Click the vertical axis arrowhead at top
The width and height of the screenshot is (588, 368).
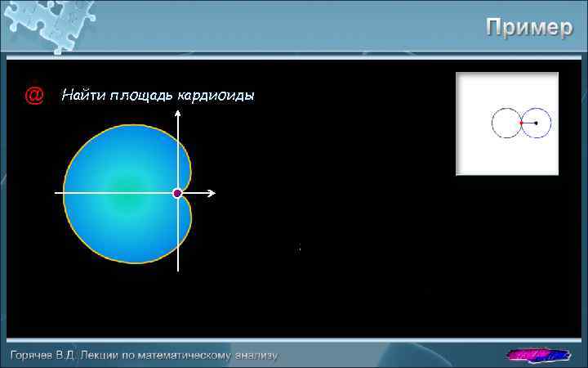point(178,114)
